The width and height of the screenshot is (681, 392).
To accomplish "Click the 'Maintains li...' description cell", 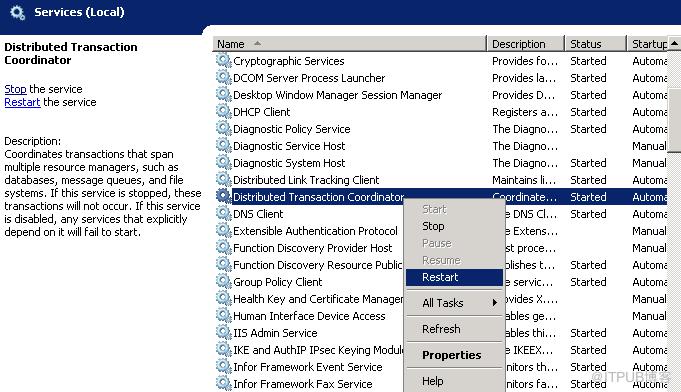I will (524, 180).
